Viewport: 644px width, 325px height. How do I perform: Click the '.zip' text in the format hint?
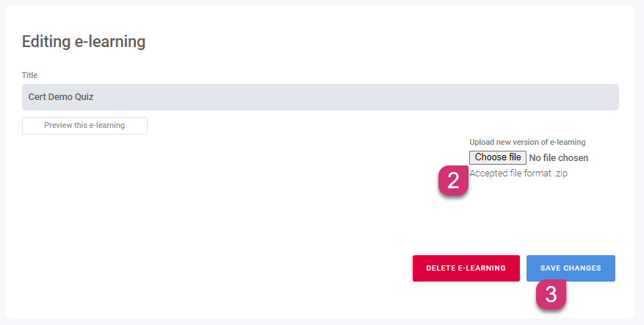561,174
